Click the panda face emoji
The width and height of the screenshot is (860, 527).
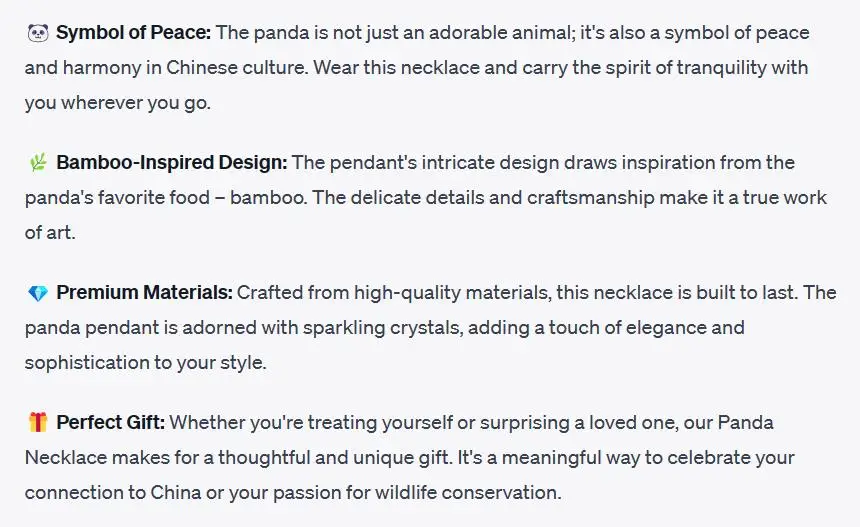point(38,33)
